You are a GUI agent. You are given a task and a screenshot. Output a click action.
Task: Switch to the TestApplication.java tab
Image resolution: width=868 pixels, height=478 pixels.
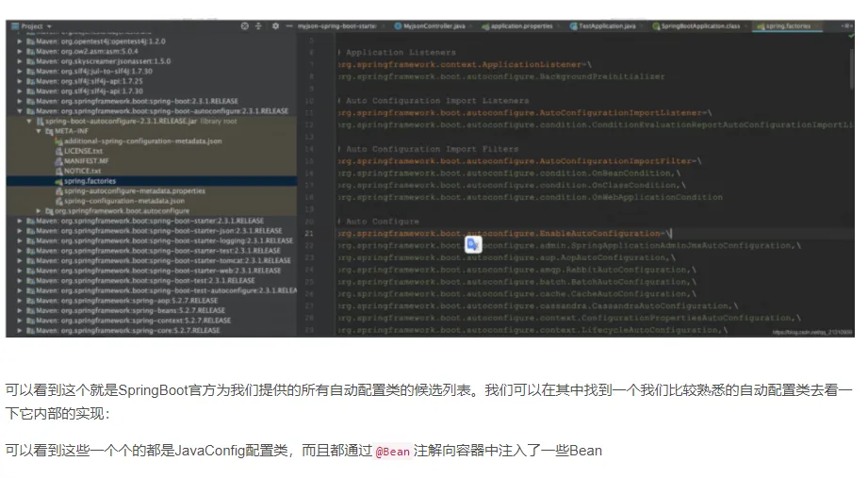tap(607, 26)
